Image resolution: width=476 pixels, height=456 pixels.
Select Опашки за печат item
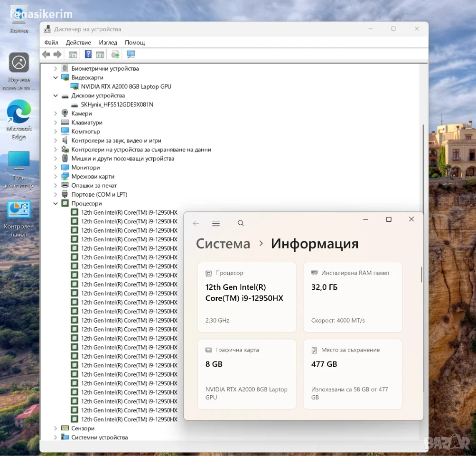(x=94, y=186)
